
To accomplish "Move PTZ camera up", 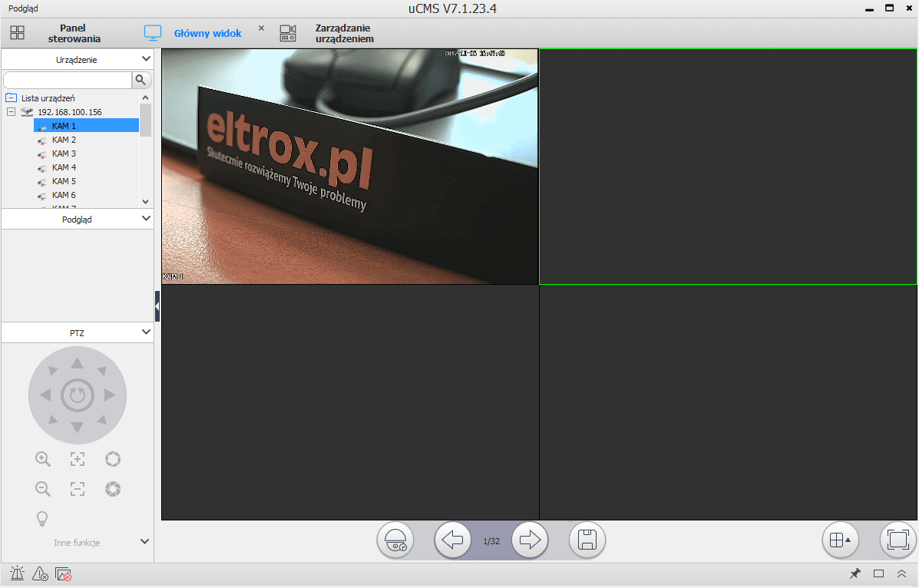I will click(77, 364).
